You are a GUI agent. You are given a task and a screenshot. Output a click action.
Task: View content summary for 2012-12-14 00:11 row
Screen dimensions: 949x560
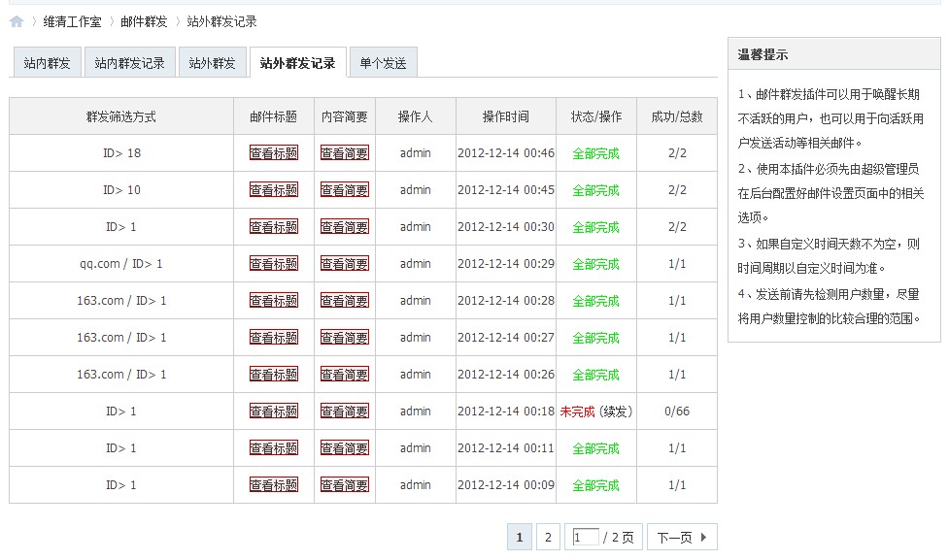[x=345, y=448]
